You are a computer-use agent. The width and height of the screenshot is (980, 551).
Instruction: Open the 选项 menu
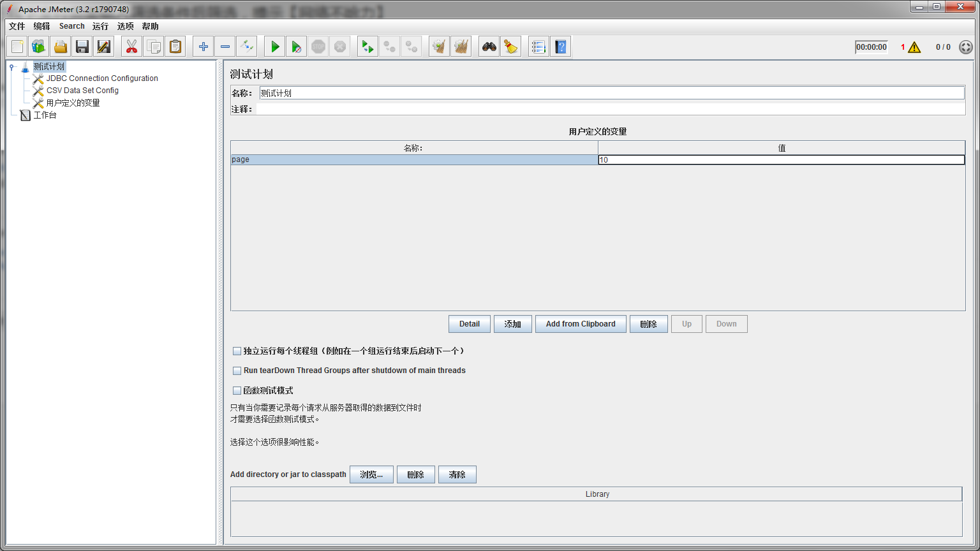point(126,26)
